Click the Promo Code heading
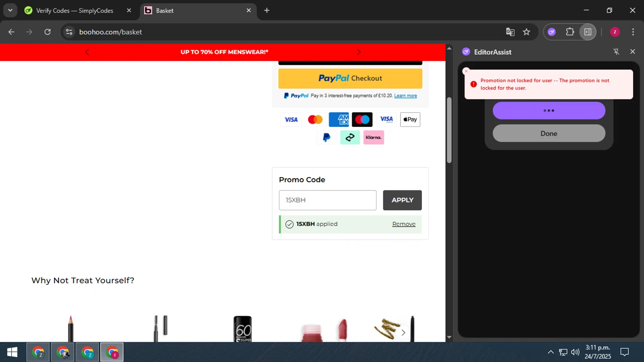 [302, 180]
